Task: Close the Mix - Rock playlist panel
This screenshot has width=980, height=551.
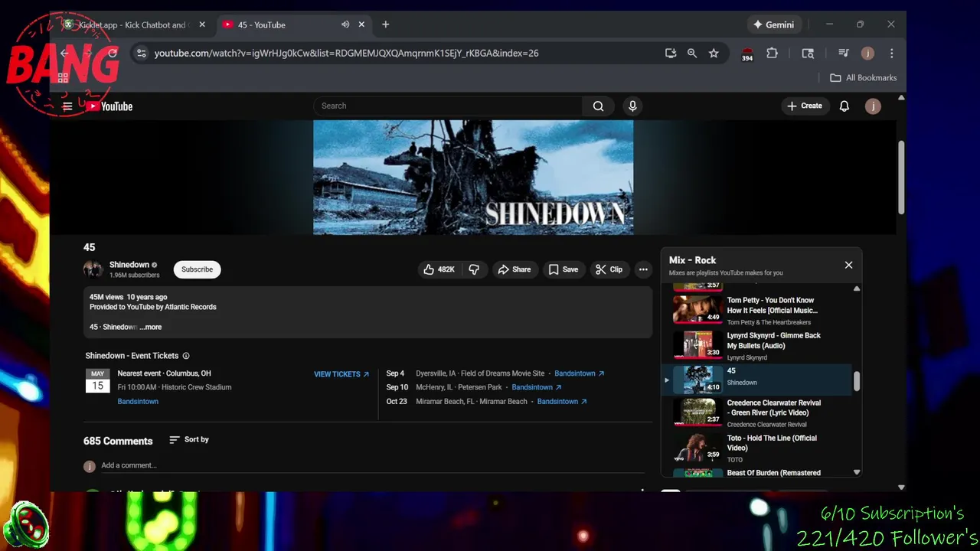Action: point(848,265)
